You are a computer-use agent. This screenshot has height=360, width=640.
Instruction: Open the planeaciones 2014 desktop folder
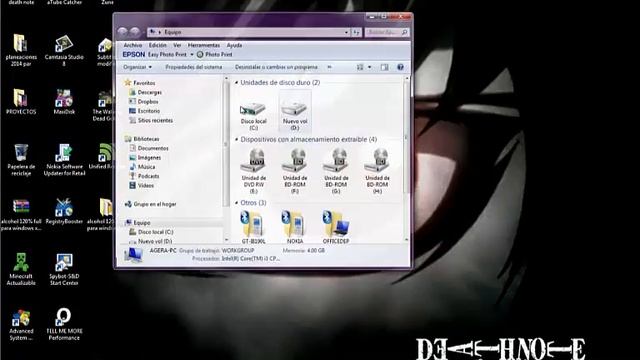[21, 51]
